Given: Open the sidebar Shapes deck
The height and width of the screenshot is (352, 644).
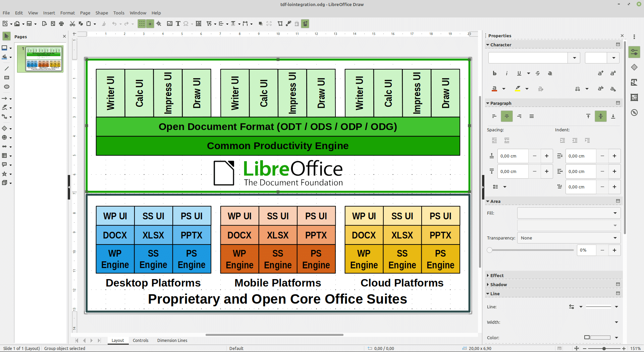Looking at the screenshot, I should tap(634, 67).
